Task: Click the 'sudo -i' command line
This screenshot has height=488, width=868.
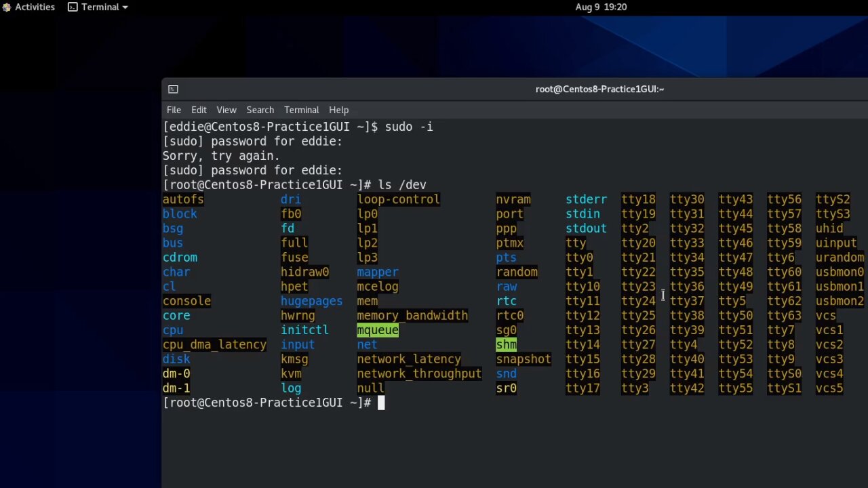Action: pyautogui.click(x=408, y=127)
